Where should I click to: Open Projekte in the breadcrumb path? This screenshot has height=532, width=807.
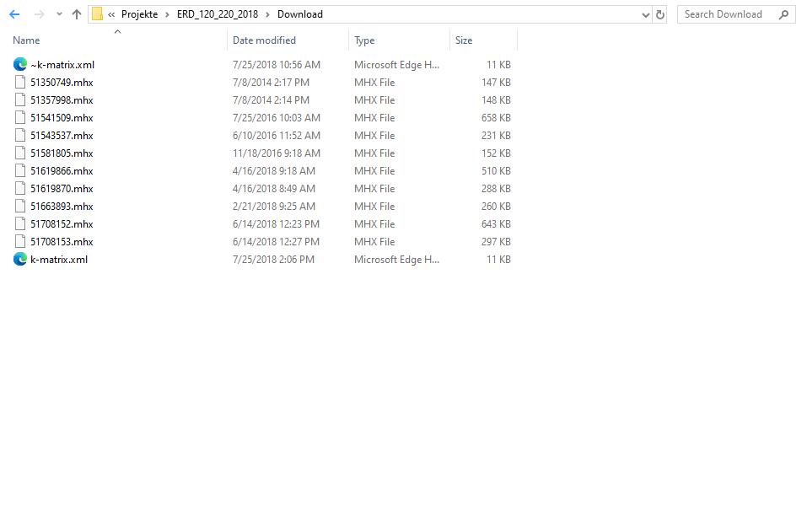139,14
